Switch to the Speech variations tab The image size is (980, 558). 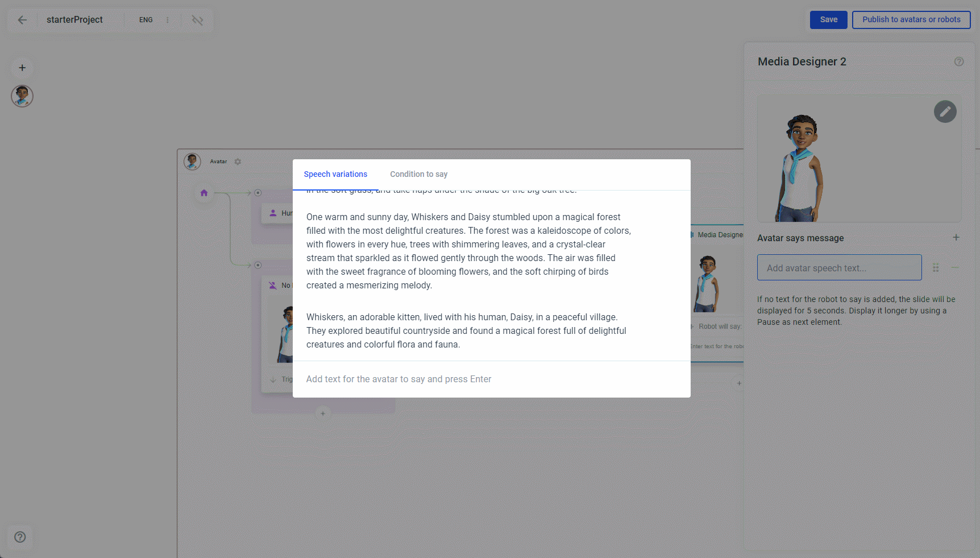pyautogui.click(x=335, y=174)
